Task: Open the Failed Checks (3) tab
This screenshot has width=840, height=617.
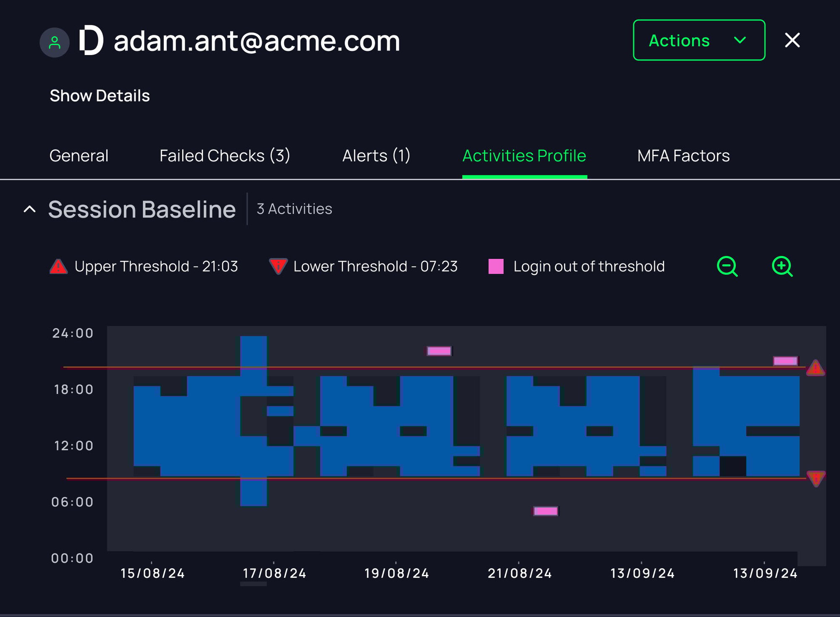Action: pyautogui.click(x=225, y=156)
